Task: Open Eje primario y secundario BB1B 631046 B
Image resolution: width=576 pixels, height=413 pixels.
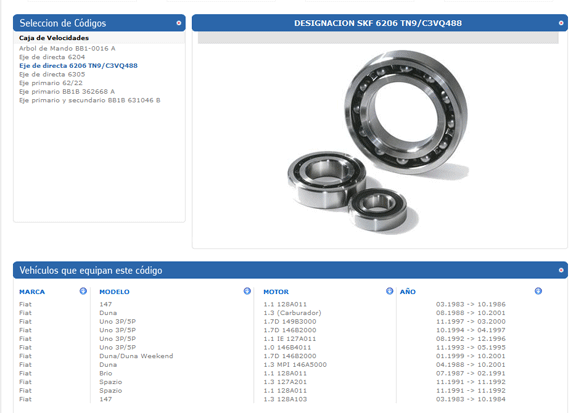Action: (x=90, y=100)
